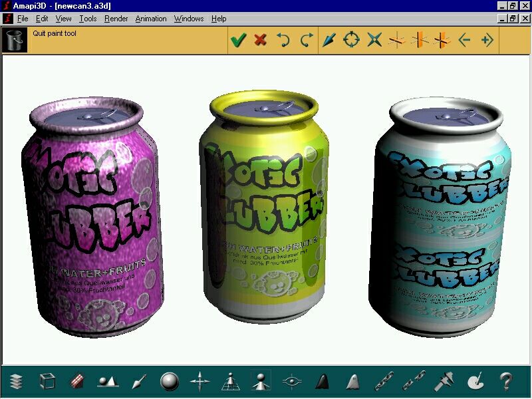
Task: Click the crosshair target icon
Action: pos(351,41)
